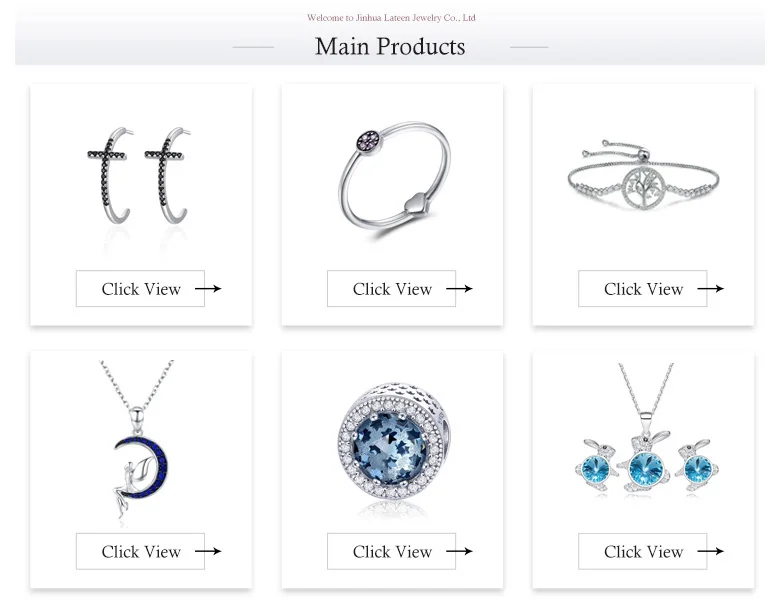780x612 pixels.
Task: Select the tree of life bracelet image
Action: point(643,175)
